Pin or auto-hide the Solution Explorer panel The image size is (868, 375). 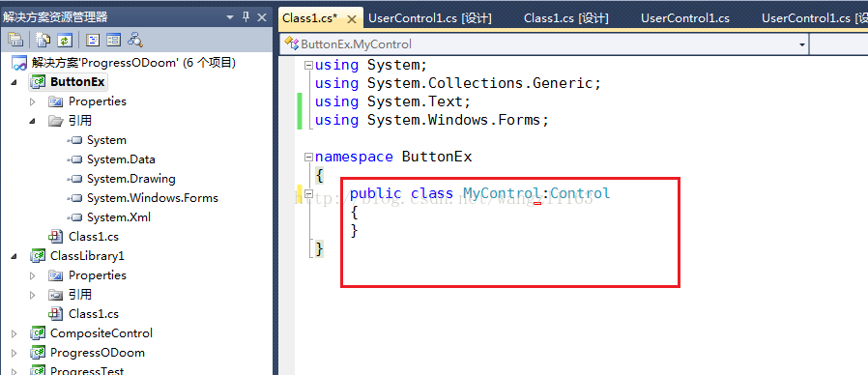point(246,17)
